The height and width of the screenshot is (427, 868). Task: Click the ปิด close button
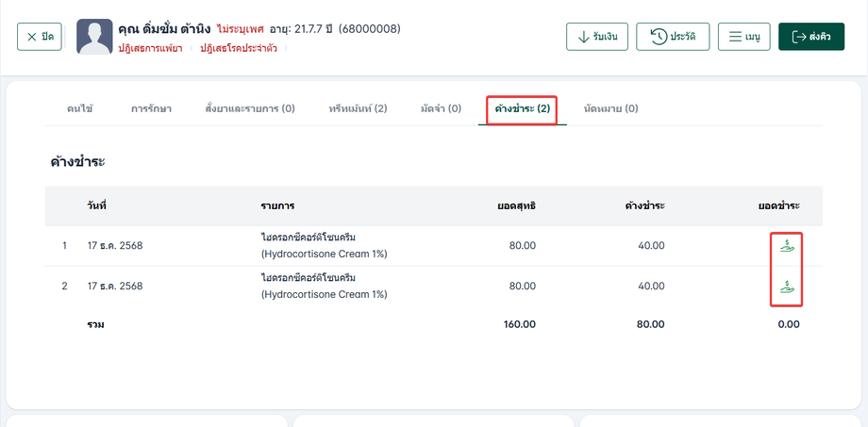coord(40,37)
